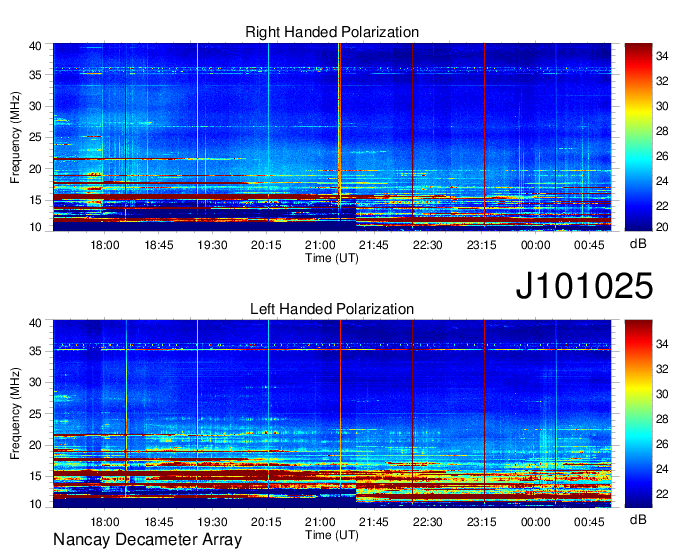
Task: Click 21:45 tick label on bottom plot
Action: click(374, 522)
